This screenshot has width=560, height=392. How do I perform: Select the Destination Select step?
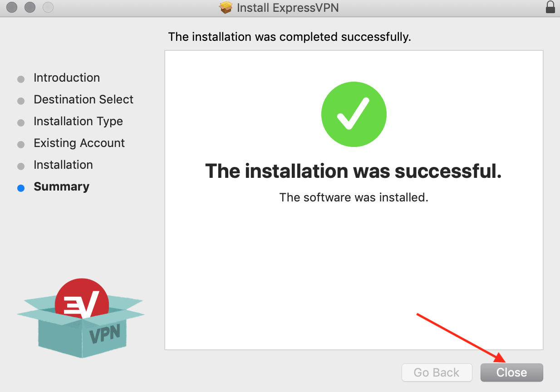[84, 100]
